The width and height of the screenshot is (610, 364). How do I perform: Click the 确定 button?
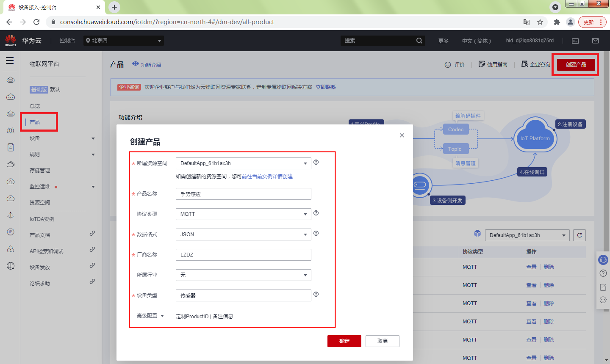point(344,341)
